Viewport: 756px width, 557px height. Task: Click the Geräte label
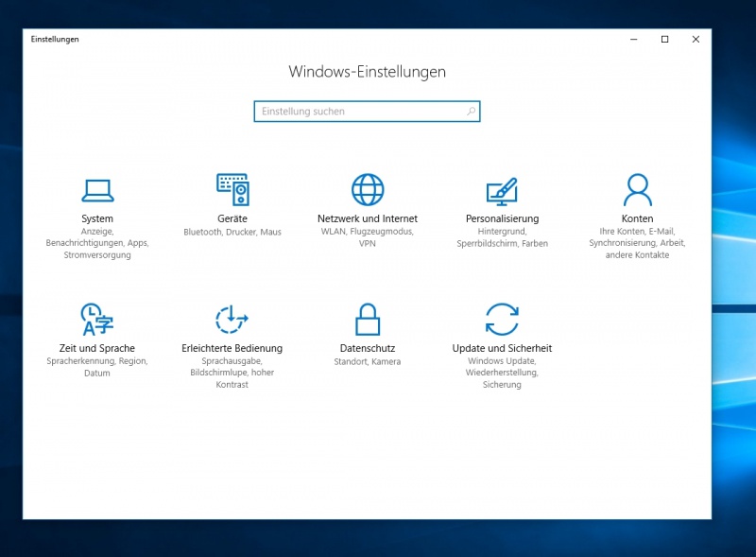[232, 218]
